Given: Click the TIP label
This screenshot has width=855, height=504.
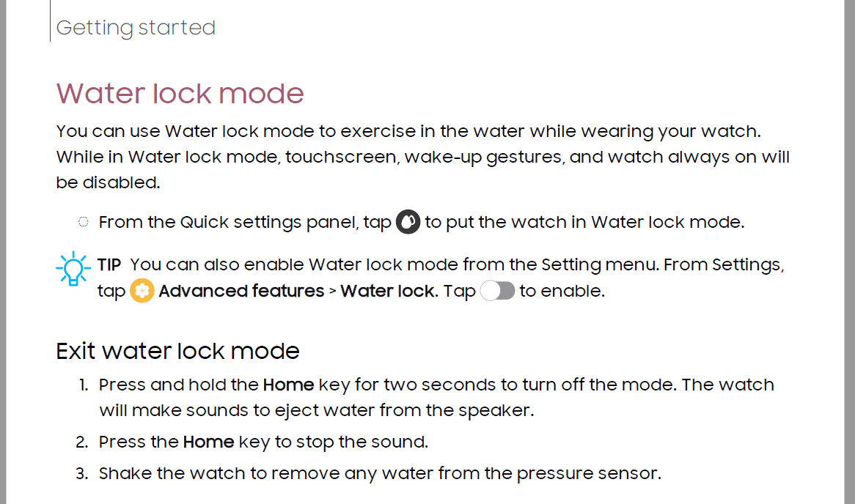Looking at the screenshot, I should [109, 264].
